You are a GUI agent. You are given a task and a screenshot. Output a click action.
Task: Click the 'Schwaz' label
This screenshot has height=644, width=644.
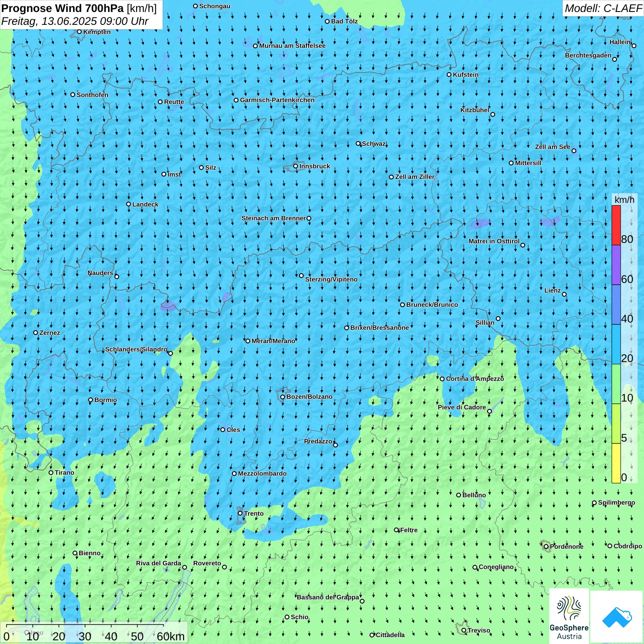click(374, 144)
